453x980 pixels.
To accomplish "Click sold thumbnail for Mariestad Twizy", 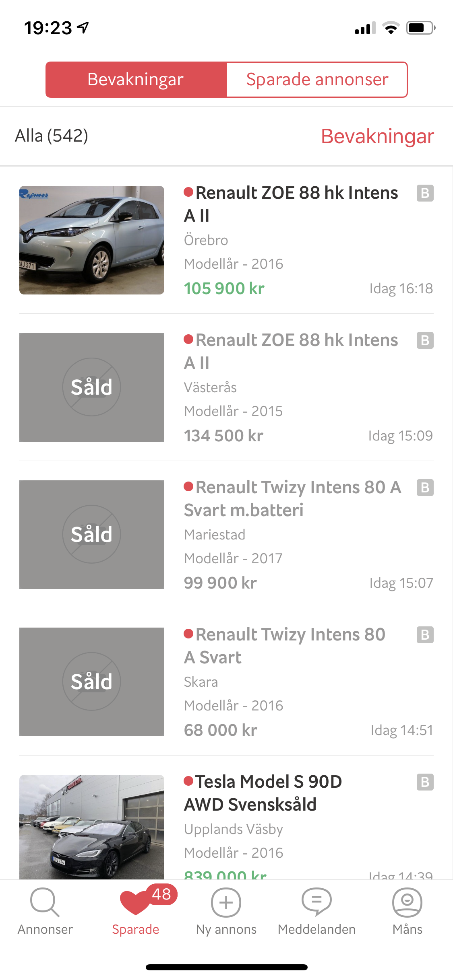I will pyautogui.click(x=92, y=535).
